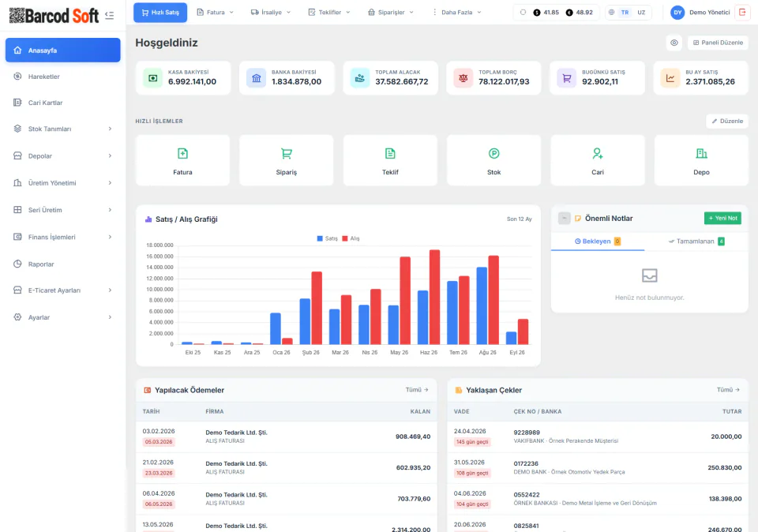Expand Finans İşlemleri in the sidebar
Image resolution: width=758 pixels, height=532 pixels.
[63, 237]
